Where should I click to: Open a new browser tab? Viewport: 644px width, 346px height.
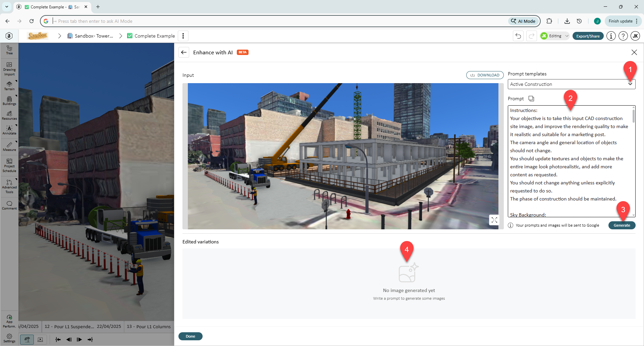tap(98, 7)
